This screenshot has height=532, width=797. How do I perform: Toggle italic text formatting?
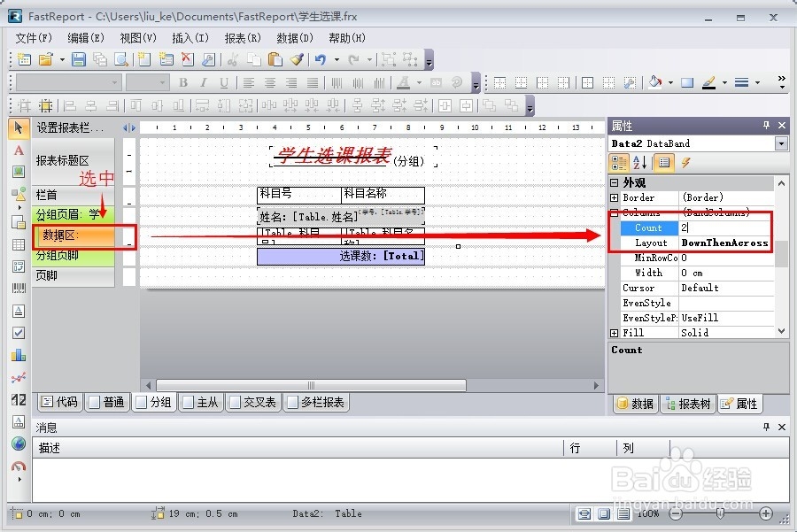click(202, 83)
